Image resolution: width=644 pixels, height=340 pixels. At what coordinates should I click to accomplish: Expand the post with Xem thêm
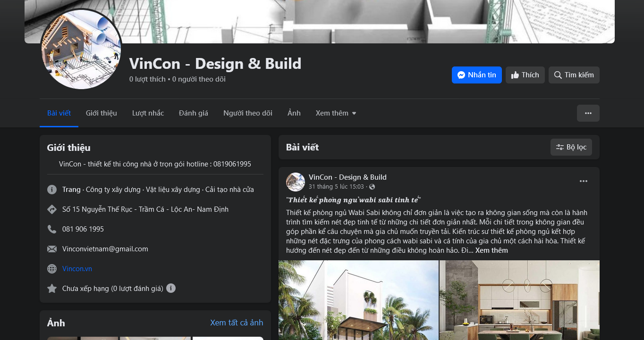pos(491,250)
